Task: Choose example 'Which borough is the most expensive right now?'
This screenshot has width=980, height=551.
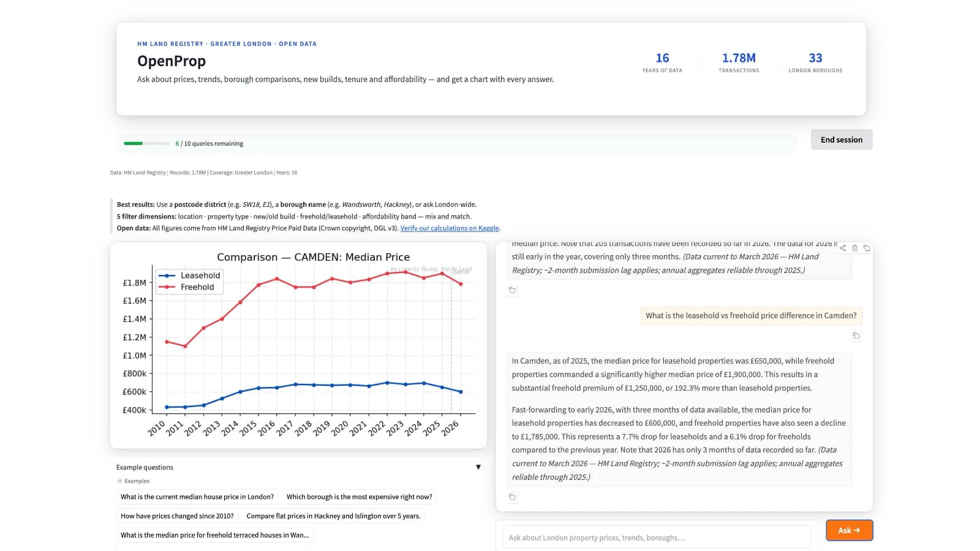Action: pyautogui.click(x=360, y=497)
